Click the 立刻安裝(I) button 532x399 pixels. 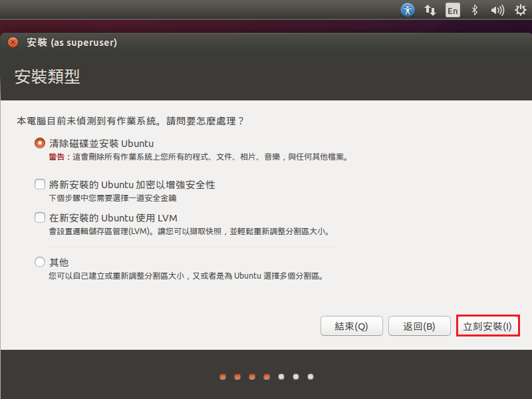pos(487,327)
